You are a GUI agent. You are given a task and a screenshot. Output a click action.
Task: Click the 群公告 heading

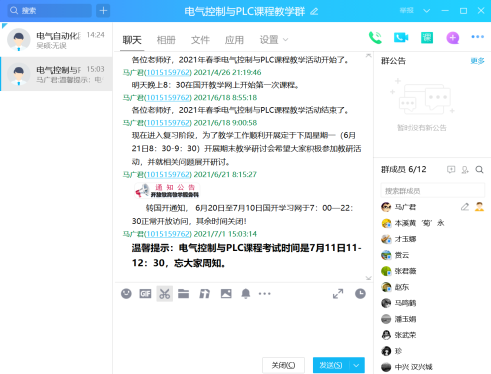393,61
